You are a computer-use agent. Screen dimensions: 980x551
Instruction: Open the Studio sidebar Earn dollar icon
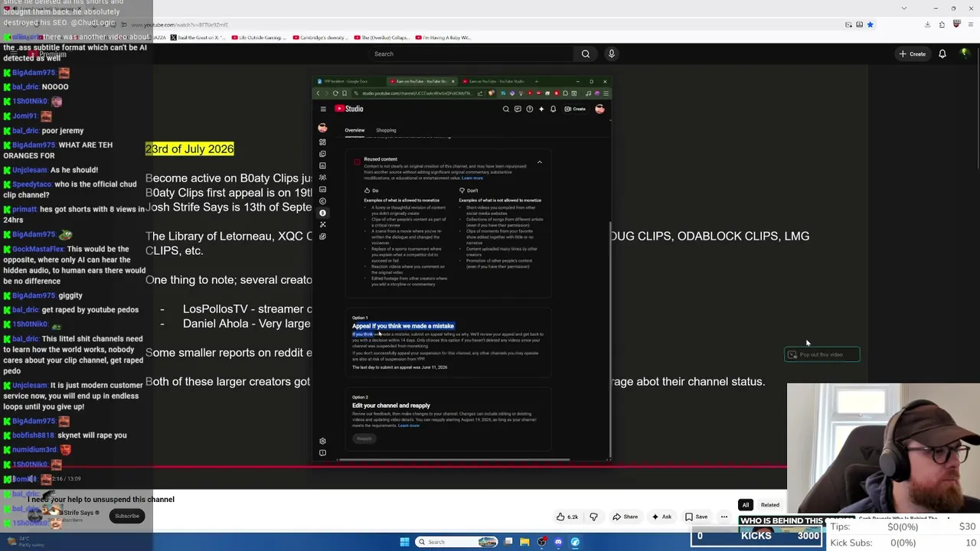322,213
